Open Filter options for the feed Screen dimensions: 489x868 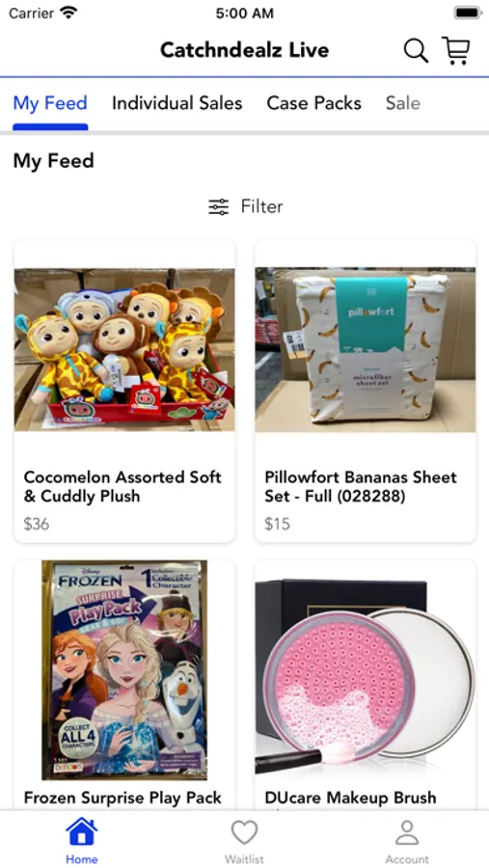point(245,207)
